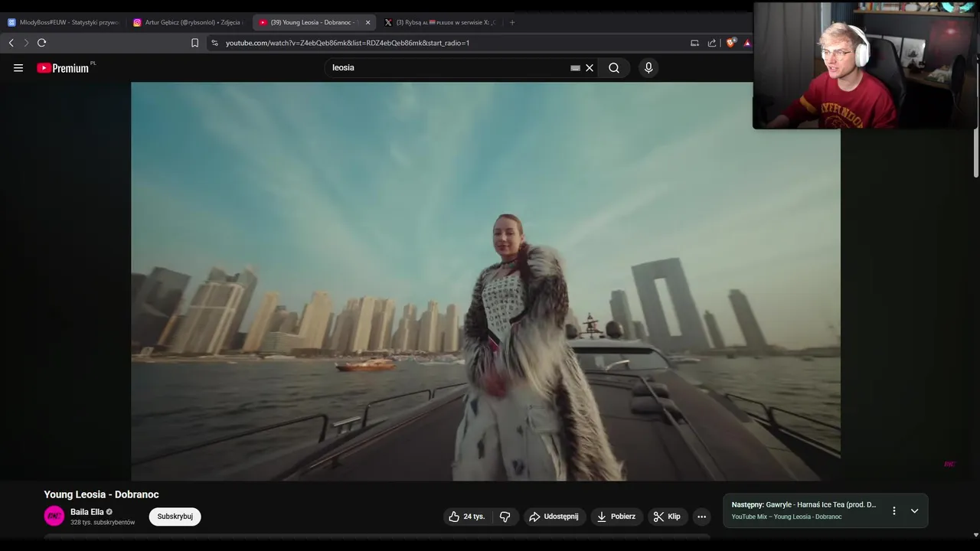The height and width of the screenshot is (551, 980).
Task: Click the browser back arrow
Action: coord(11,43)
